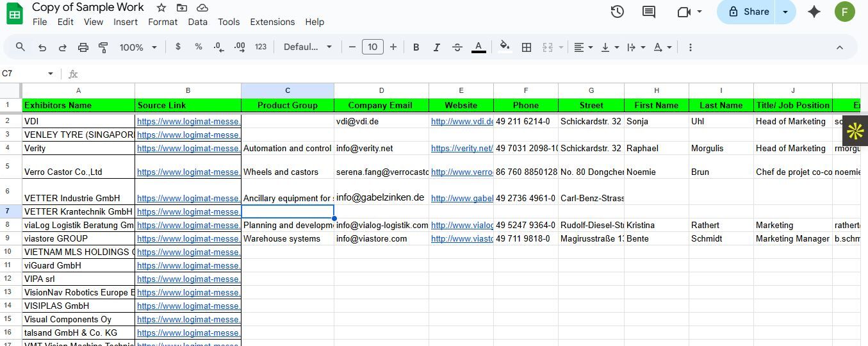The image size is (868, 346).
Task: Open the File menu
Action: 40,22
